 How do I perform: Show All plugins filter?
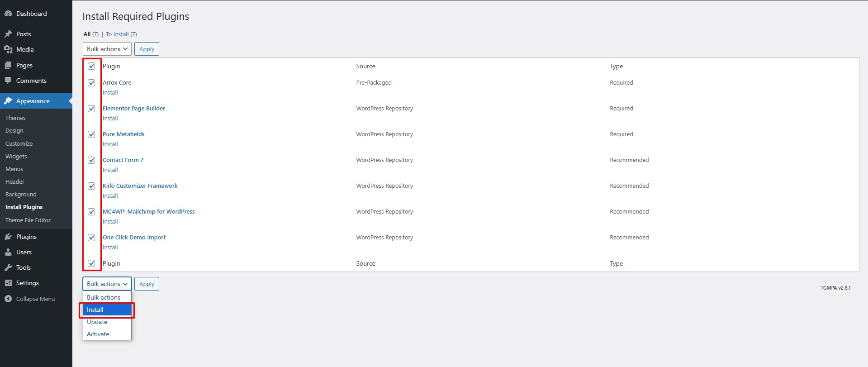click(x=87, y=34)
